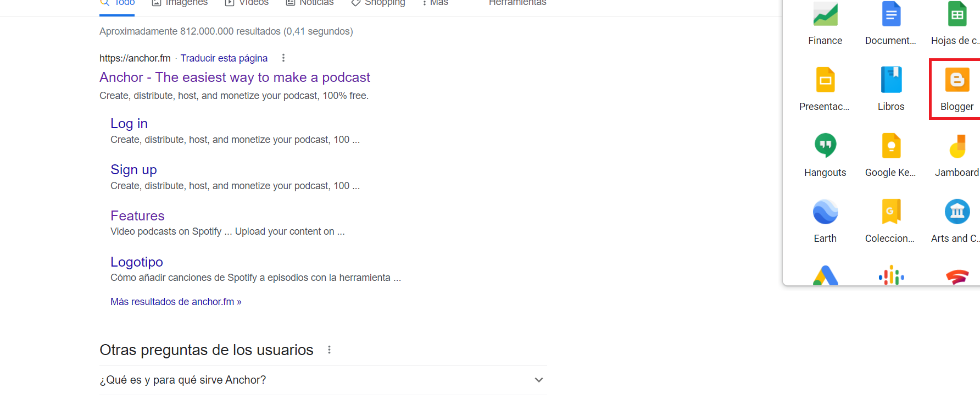Open Anchor easiest way podcast result
The height and width of the screenshot is (404, 980).
tap(235, 78)
